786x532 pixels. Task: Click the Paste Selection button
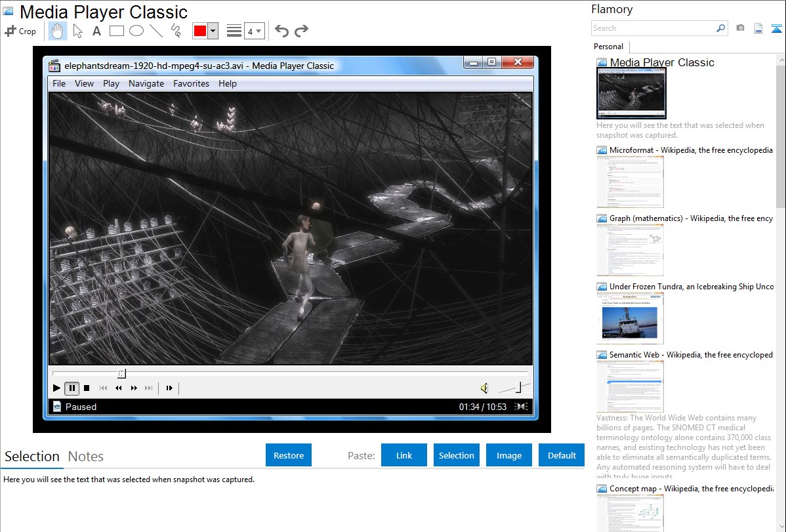456,455
